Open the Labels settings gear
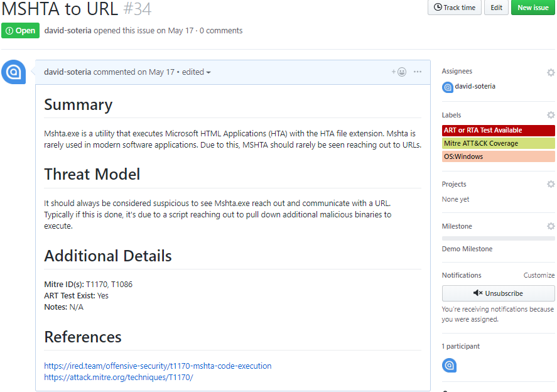The image size is (557, 392). click(x=551, y=115)
